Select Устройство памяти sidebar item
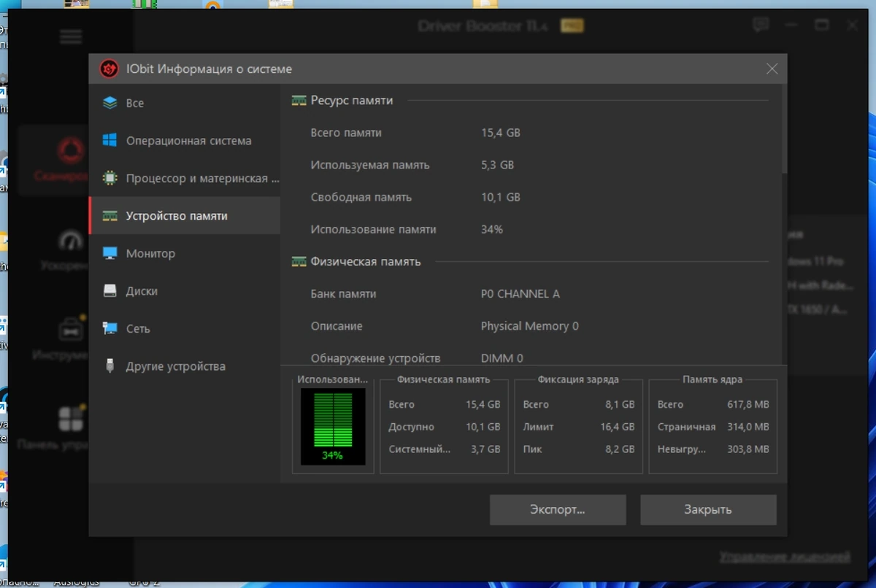Image resolution: width=876 pixels, height=588 pixels. [x=184, y=216]
